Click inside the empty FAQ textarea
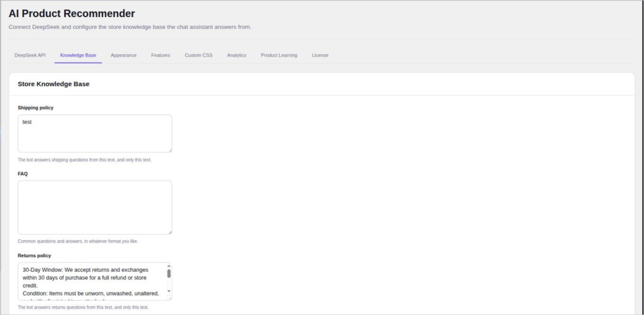Image resolution: width=644 pixels, height=315 pixels. pyautogui.click(x=95, y=207)
